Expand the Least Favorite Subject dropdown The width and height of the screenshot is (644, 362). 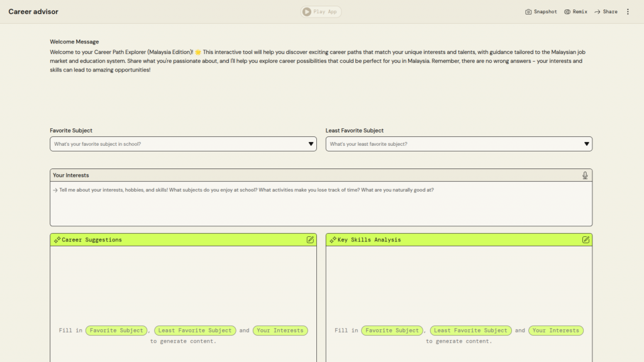click(x=458, y=144)
